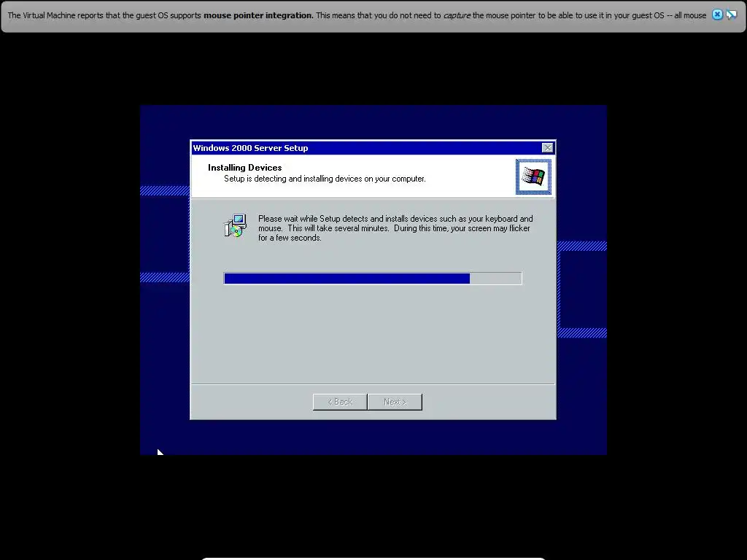Click the suppress-notification icon in the banner
The image size is (747, 560).
pos(731,15)
